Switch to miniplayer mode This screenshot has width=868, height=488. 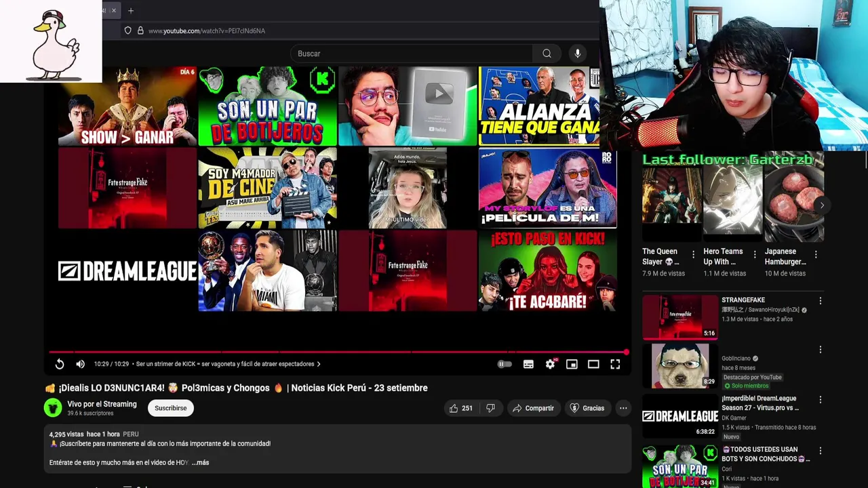click(x=572, y=364)
